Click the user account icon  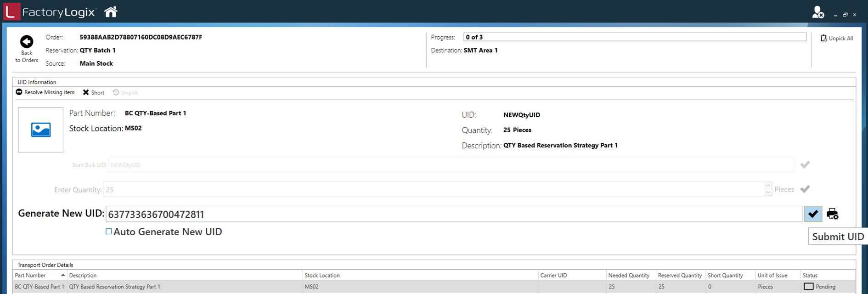[817, 12]
